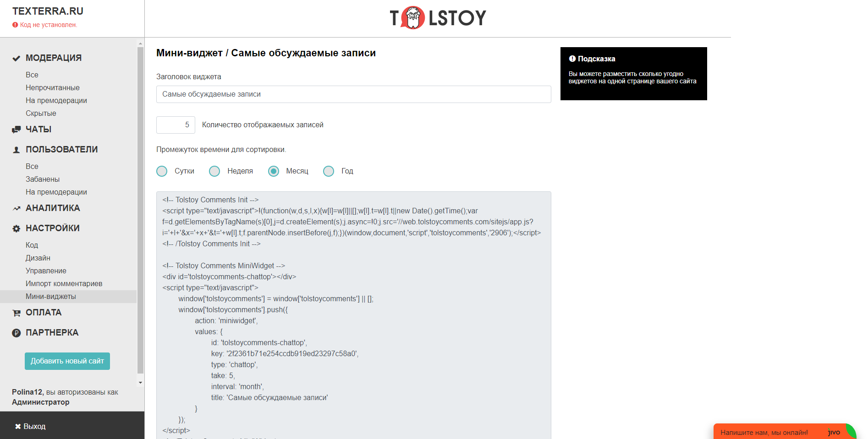Click the sidebar scrollbar down arrow
Viewport: 868px width, 439px height.
[140, 383]
